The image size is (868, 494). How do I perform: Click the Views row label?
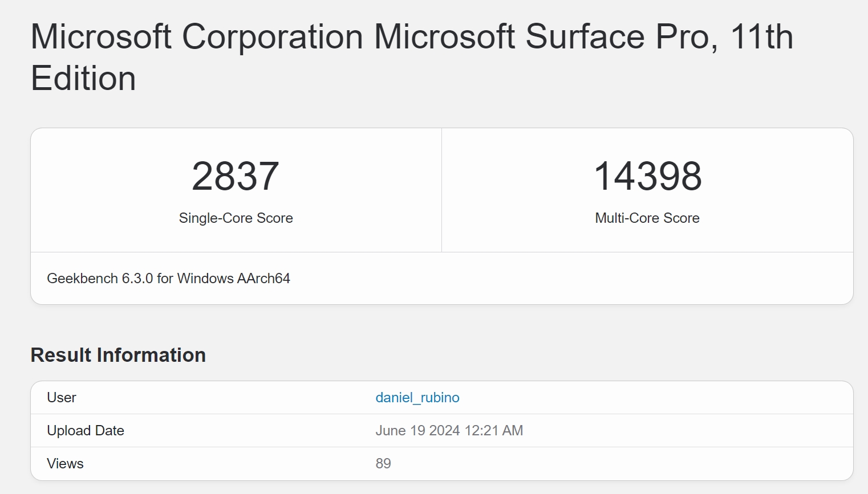click(x=65, y=464)
